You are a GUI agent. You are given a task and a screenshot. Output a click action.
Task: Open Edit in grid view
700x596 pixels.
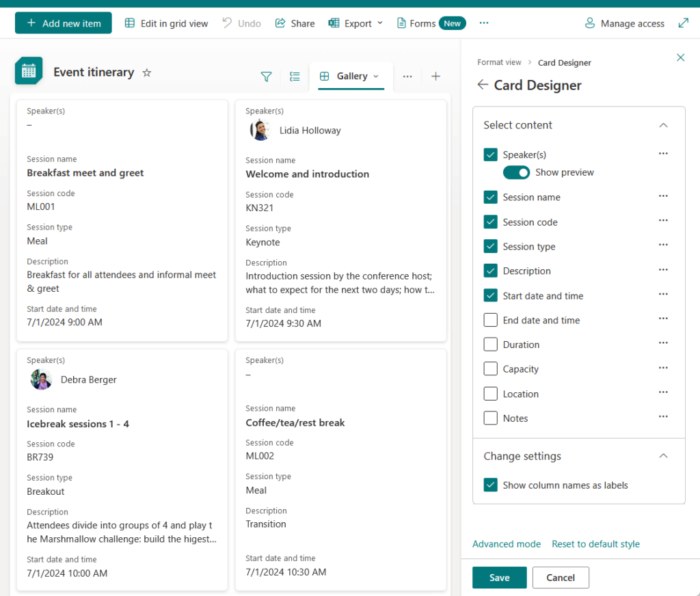(x=166, y=23)
